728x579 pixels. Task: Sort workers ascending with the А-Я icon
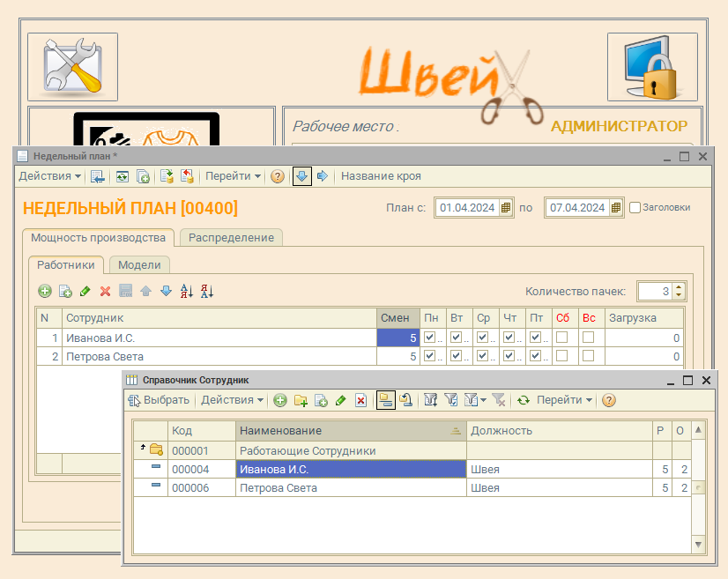pos(186,291)
